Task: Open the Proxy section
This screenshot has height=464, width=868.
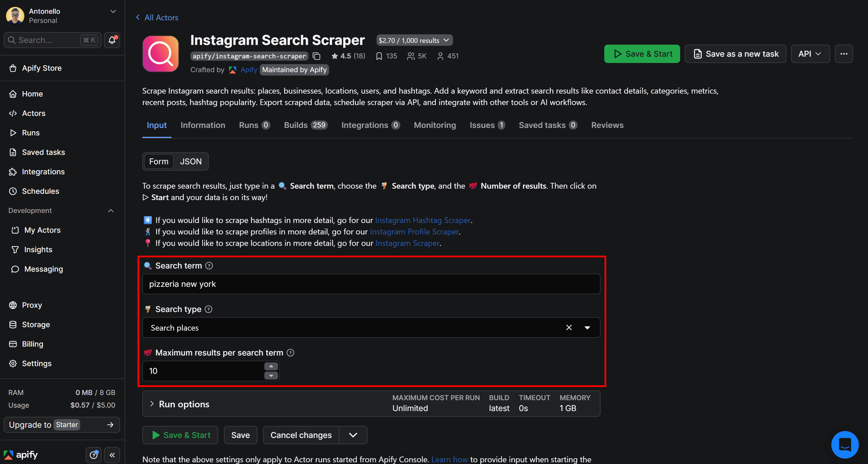Action: [x=32, y=305]
